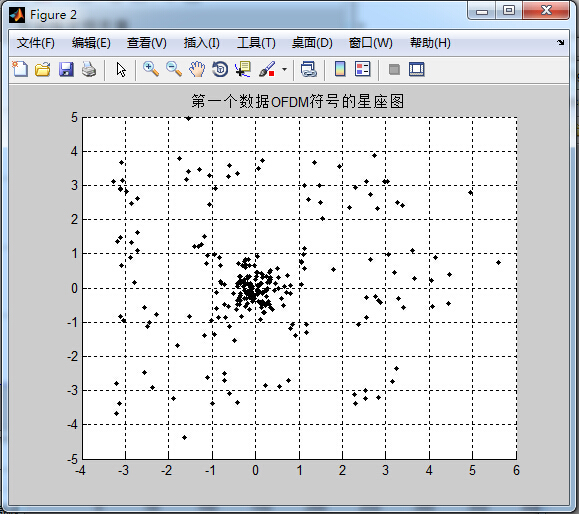Activate the Pan hand tool

(197, 69)
